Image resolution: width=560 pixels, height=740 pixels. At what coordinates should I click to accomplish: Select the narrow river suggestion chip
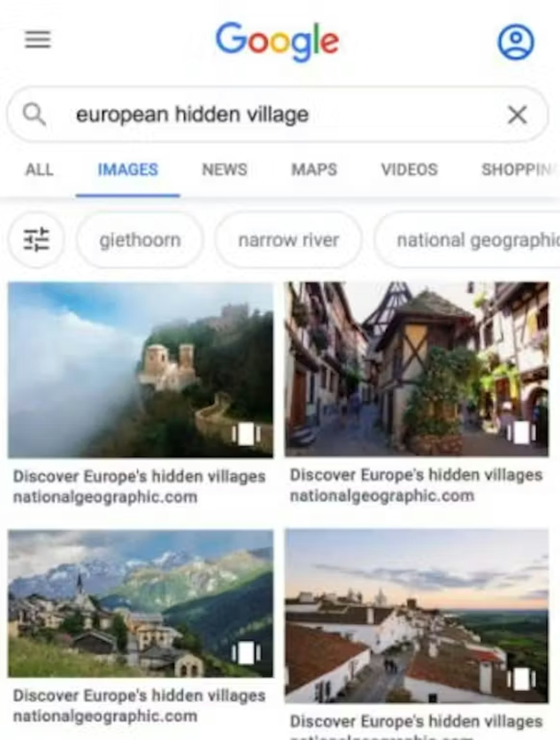click(289, 239)
